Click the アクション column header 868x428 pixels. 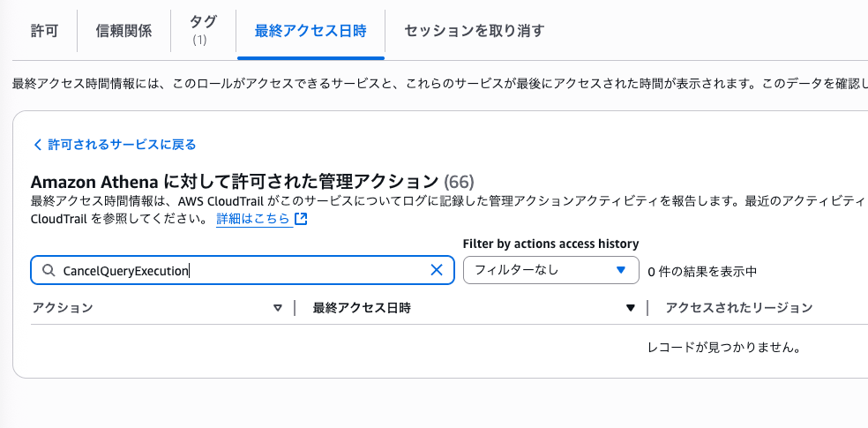point(63,308)
